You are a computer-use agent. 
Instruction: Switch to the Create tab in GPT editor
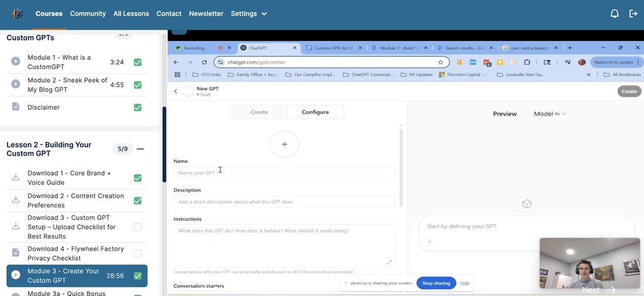tap(259, 112)
